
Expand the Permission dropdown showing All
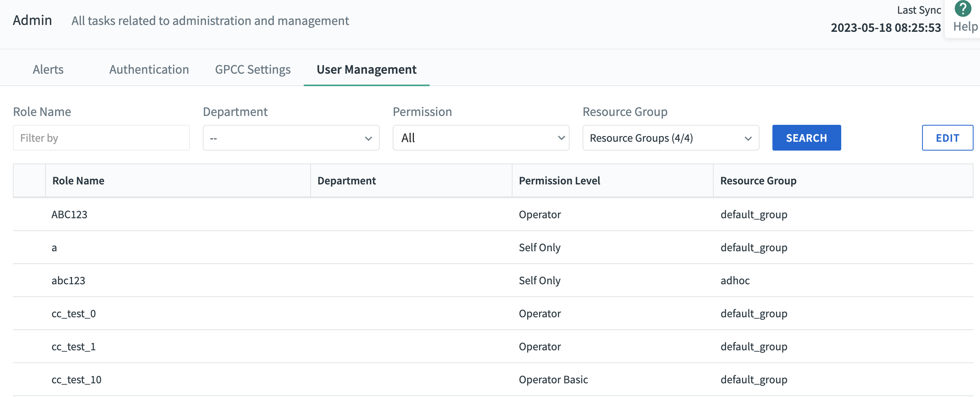[481, 138]
